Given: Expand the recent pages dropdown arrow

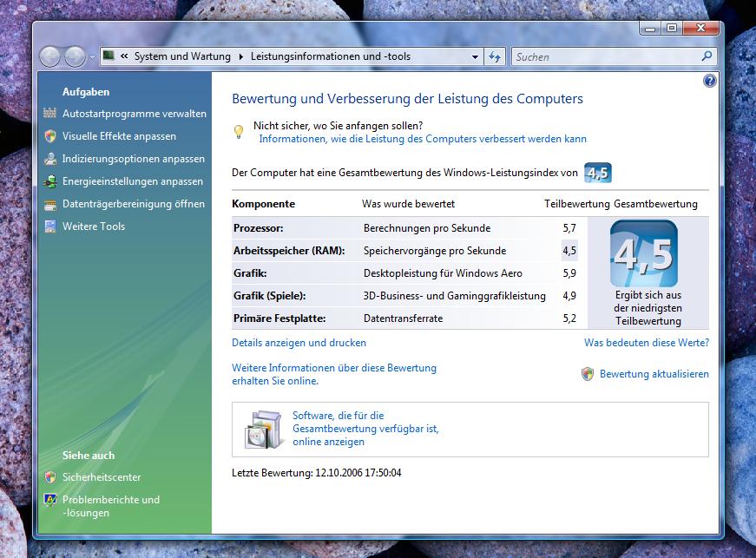Looking at the screenshot, I should (92, 57).
